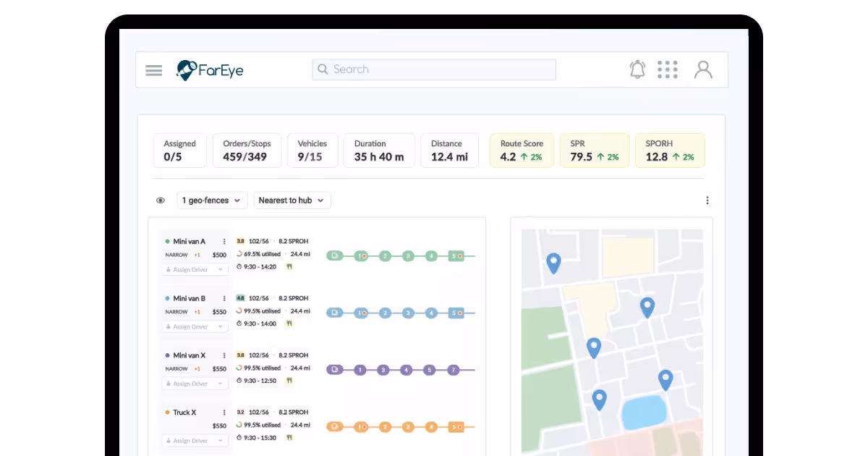This screenshot has height=456, width=868.
Task: Click the topmost map pin
Action: pos(553,263)
